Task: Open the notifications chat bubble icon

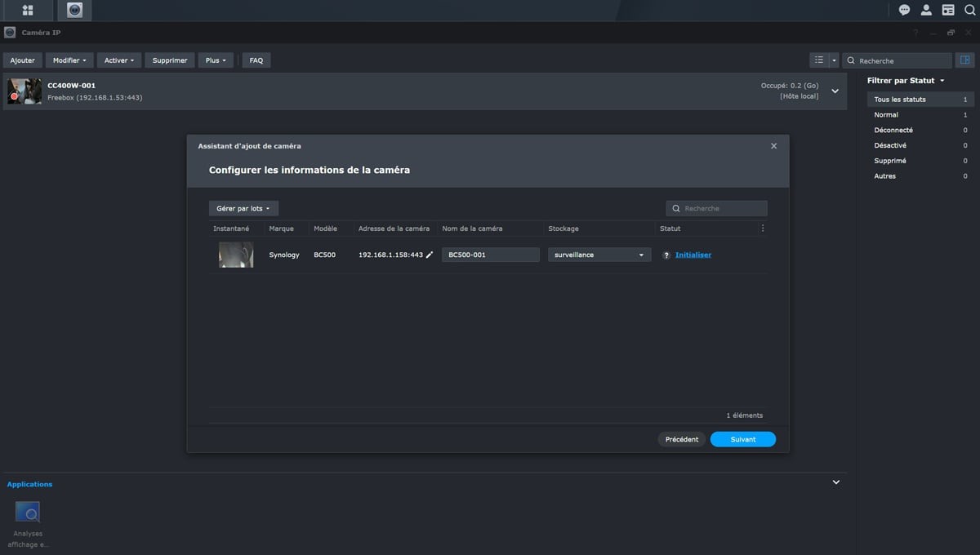Action: point(904,10)
